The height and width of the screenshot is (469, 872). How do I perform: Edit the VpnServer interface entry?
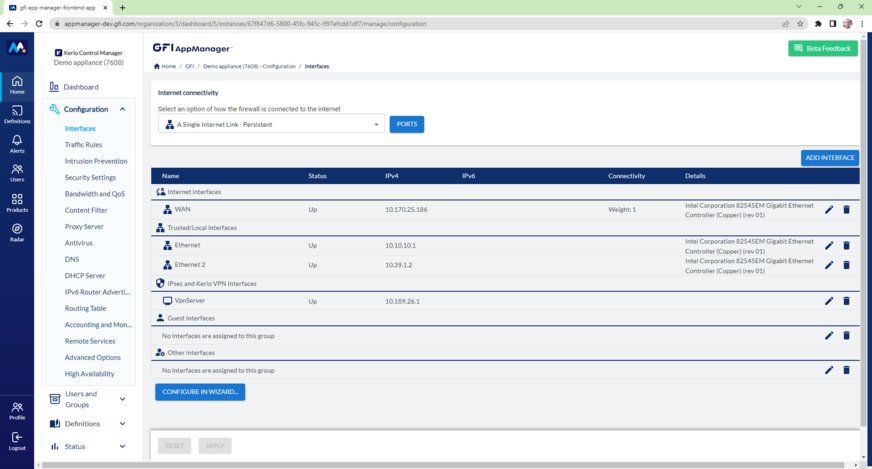click(828, 301)
